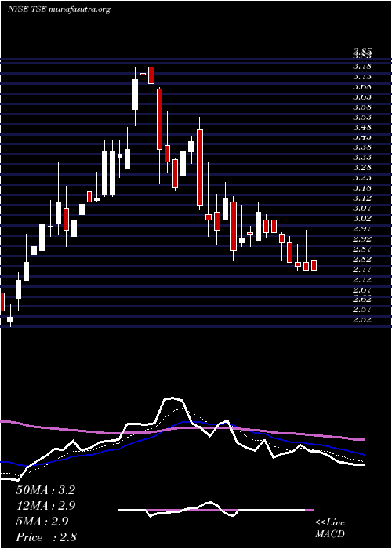Select the 3.28 price axis label
The height and width of the screenshot is (549, 392).
(362, 167)
